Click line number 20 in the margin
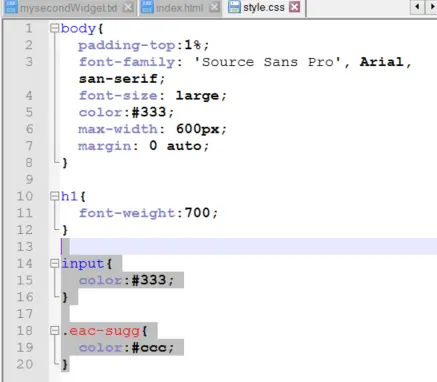The image size is (437, 382). coord(25,364)
